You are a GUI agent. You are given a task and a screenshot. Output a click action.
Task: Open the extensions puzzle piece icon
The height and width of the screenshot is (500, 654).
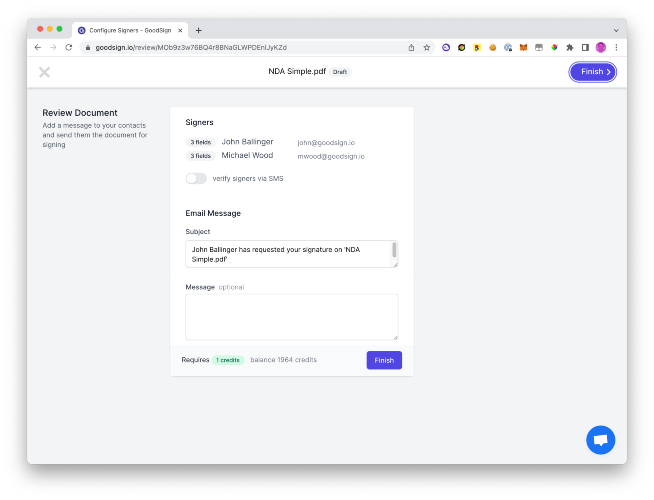click(570, 48)
